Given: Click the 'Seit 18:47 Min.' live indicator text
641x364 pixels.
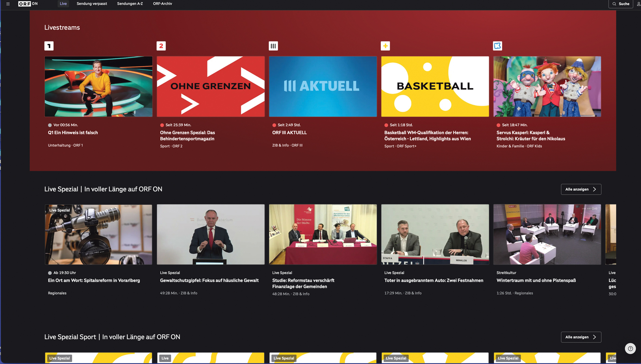Looking at the screenshot, I should coord(515,125).
